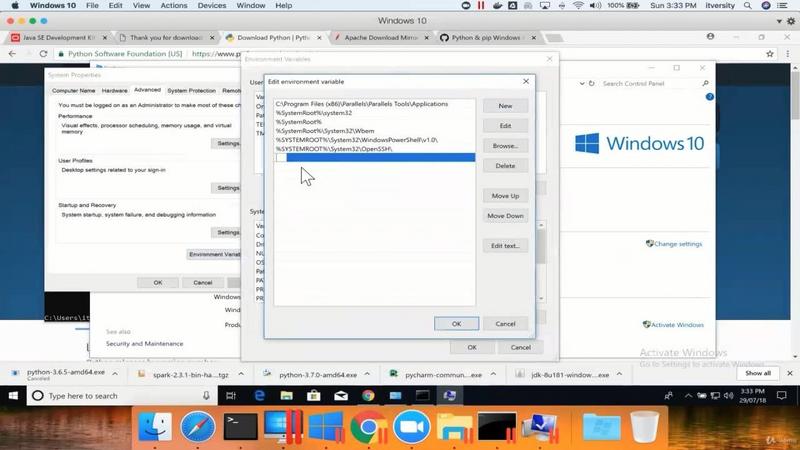Expand python-3.6.5-amd64.exe download options

(x=115, y=374)
